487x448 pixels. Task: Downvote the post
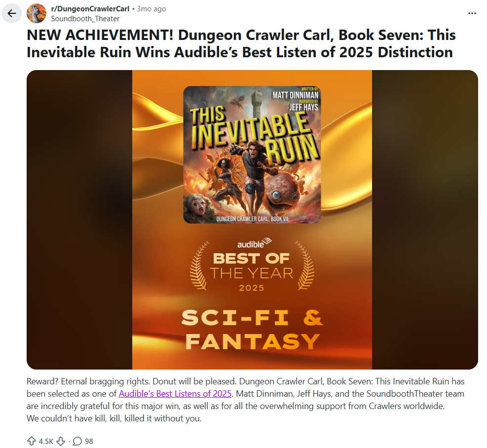pyautogui.click(x=61, y=441)
